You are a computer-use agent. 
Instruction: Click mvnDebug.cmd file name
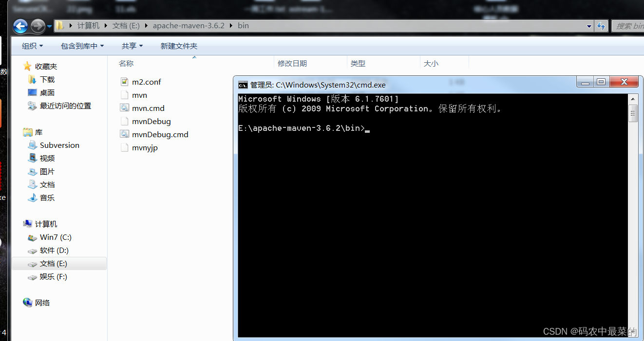tap(160, 134)
